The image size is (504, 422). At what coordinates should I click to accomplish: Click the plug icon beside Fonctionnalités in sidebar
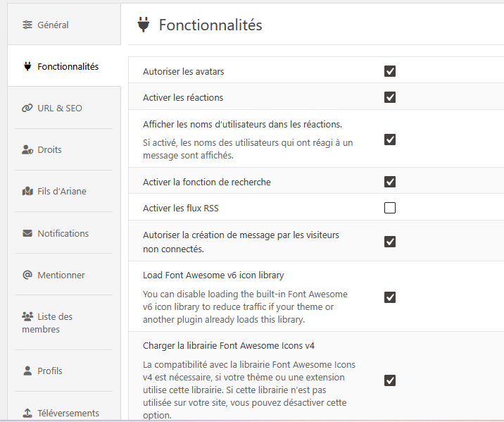[27, 66]
